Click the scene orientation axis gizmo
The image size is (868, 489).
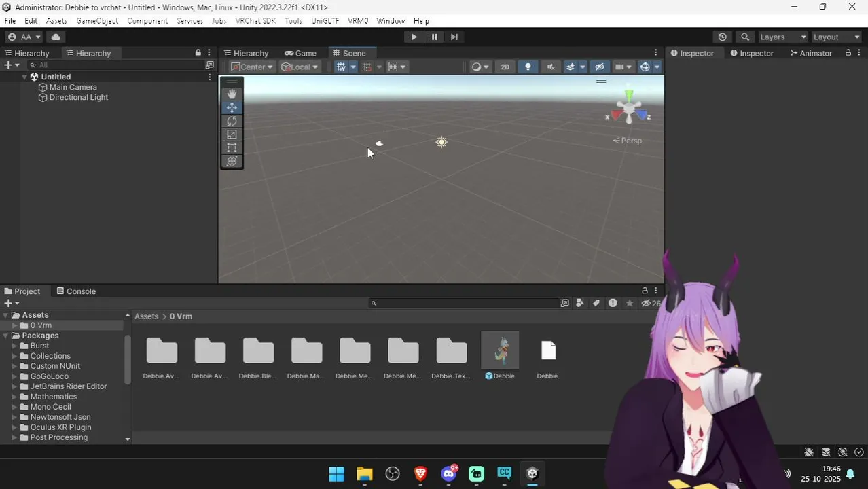[629, 110]
